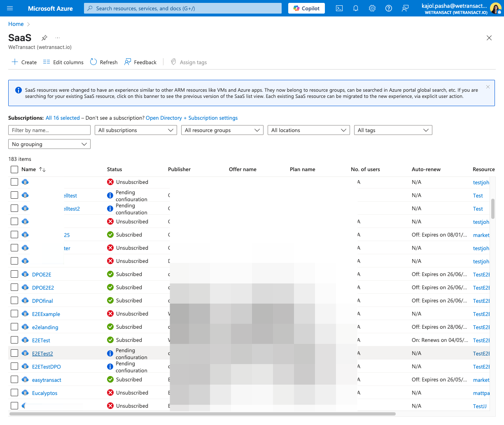Click the SaaS icon beside easytransact

tap(25, 379)
